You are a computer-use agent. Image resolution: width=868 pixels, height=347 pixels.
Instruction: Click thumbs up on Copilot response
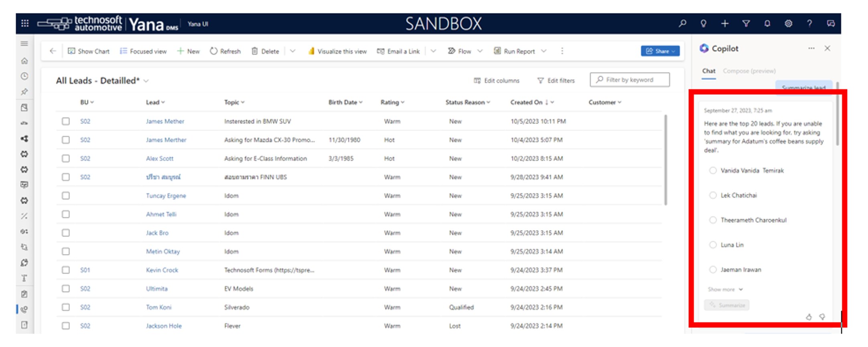[x=809, y=317]
